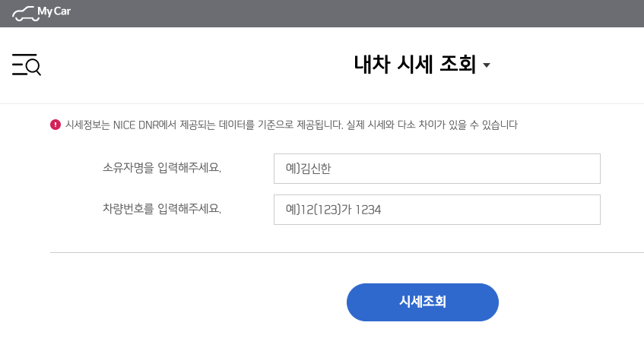This screenshot has width=644, height=354.
Task: Click the 시세조회 button
Action: point(423,302)
